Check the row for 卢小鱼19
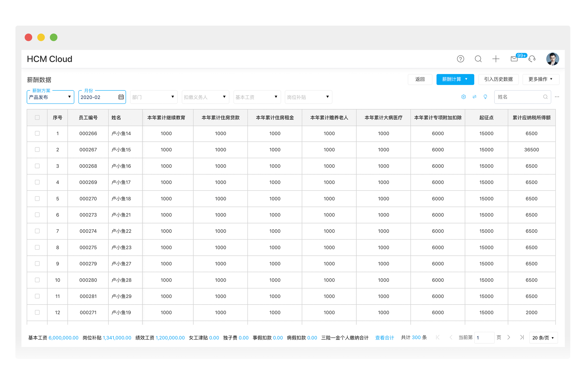The width and height of the screenshot is (586, 392). (x=37, y=312)
